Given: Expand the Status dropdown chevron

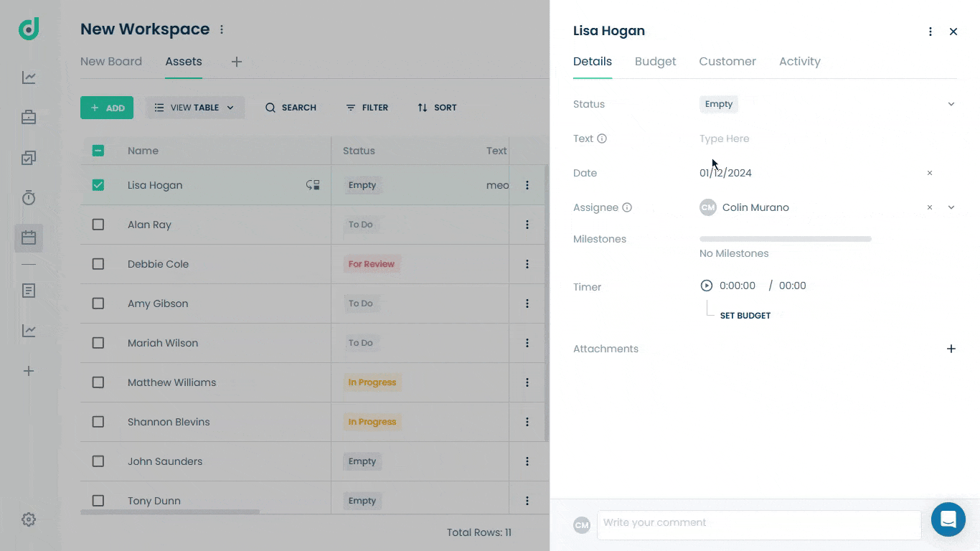Looking at the screenshot, I should (951, 104).
